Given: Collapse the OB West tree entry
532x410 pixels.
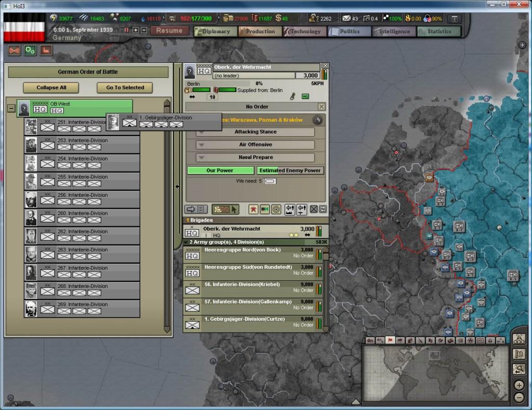Looking at the screenshot, I should (11, 109).
